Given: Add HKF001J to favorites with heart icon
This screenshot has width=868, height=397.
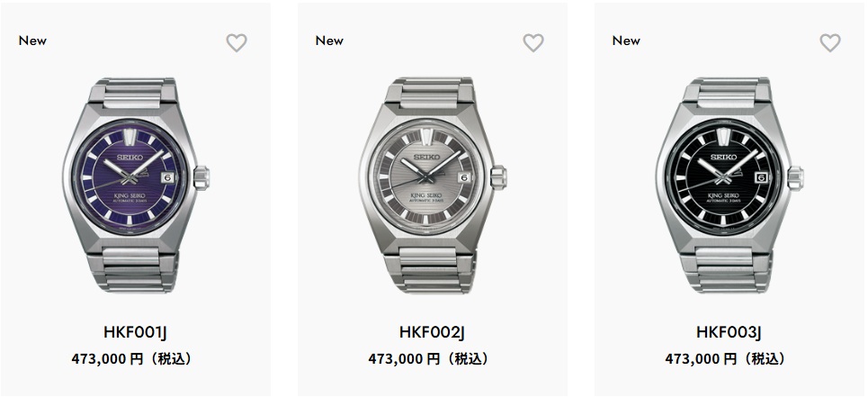Looking at the screenshot, I should (x=236, y=42).
